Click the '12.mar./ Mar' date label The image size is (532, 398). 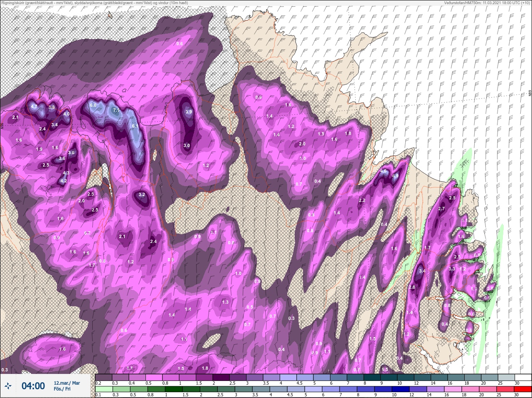tap(66, 383)
